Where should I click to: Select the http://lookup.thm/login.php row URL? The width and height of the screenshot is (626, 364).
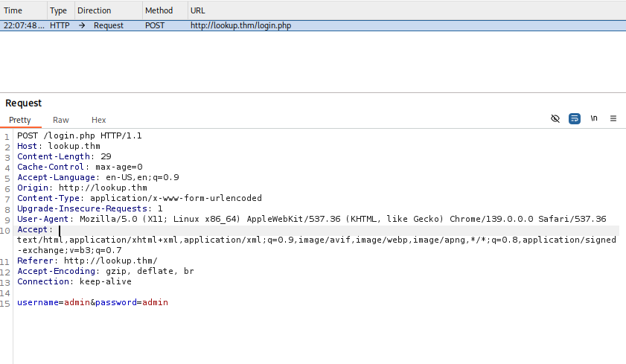[x=240, y=25]
